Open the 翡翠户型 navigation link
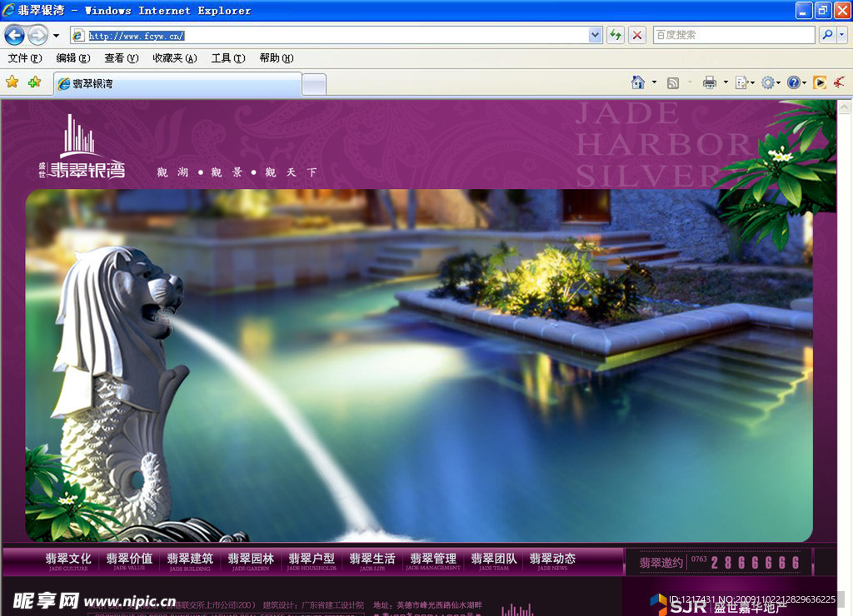 click(312, 561)
